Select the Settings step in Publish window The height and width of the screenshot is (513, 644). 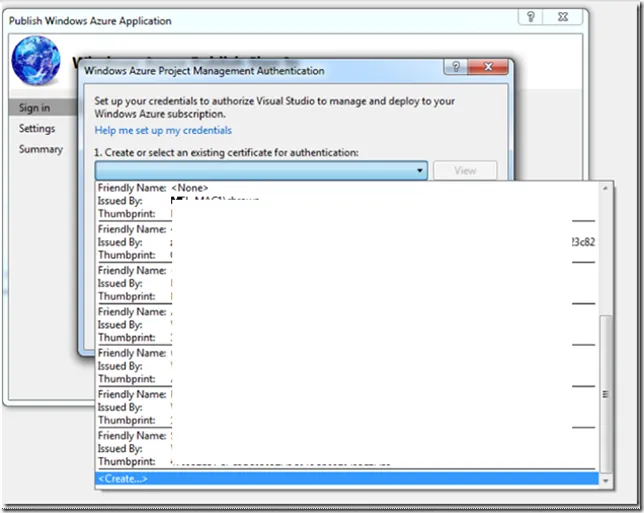click(x=37, y=129)
